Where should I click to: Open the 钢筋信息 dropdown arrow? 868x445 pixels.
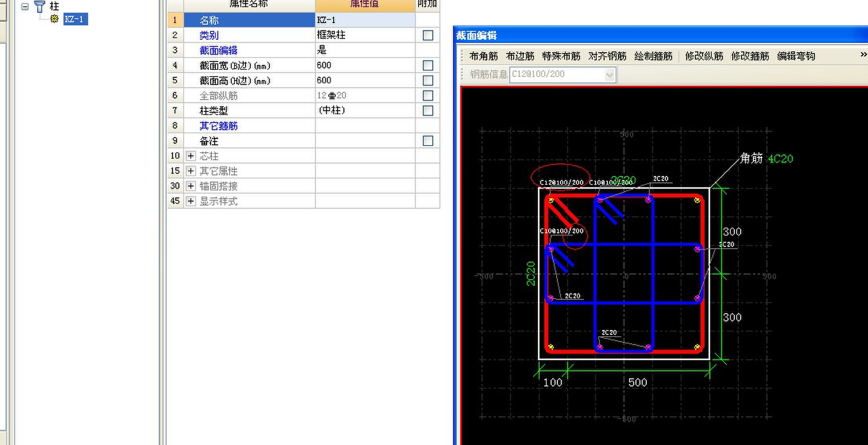point(610,75)
